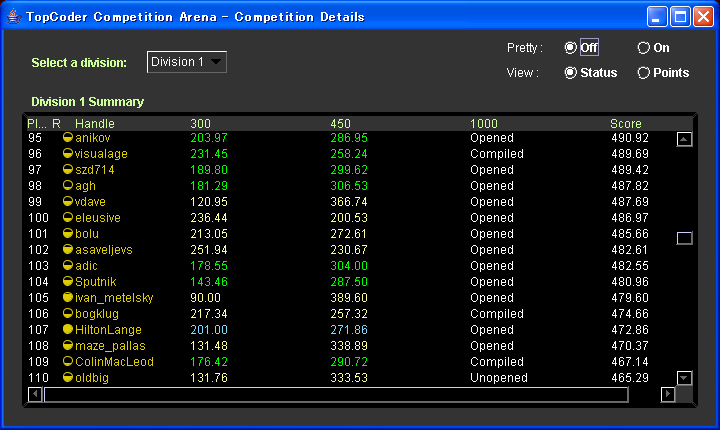Screen dimensions: 720x430
Task: Click the Java icon in the title bar
Action: (x=14, y=17)
